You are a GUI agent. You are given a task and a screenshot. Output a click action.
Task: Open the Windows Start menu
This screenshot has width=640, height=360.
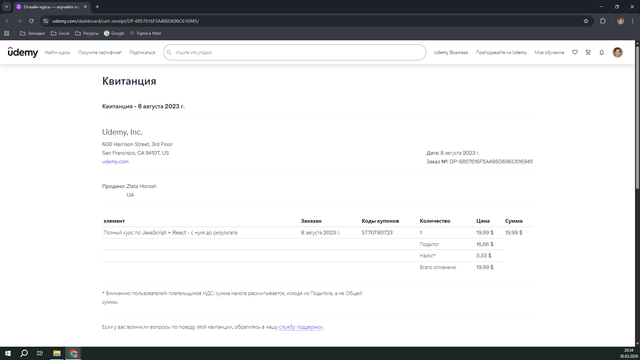click(x=8, y=353)
